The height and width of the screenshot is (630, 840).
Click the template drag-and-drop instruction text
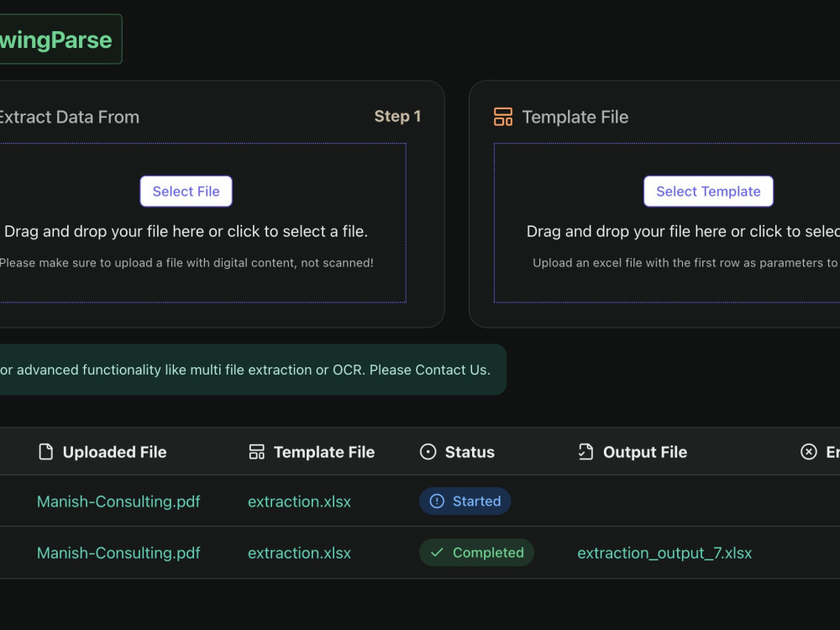pos(683,232)
